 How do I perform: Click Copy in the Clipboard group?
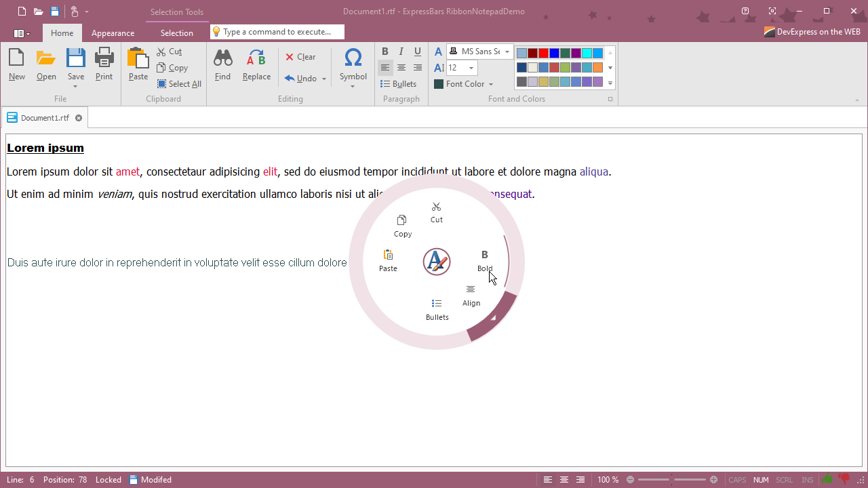point(172,68)
